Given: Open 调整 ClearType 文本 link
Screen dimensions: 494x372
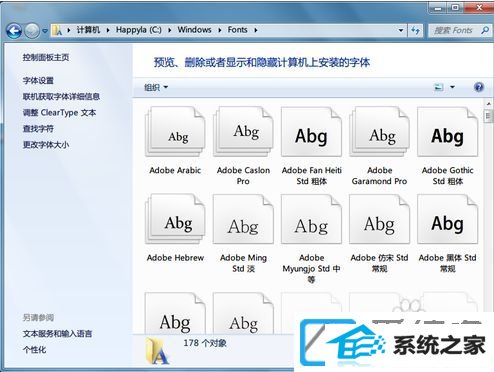Looking at the screenshot, I should click(59, 113).
